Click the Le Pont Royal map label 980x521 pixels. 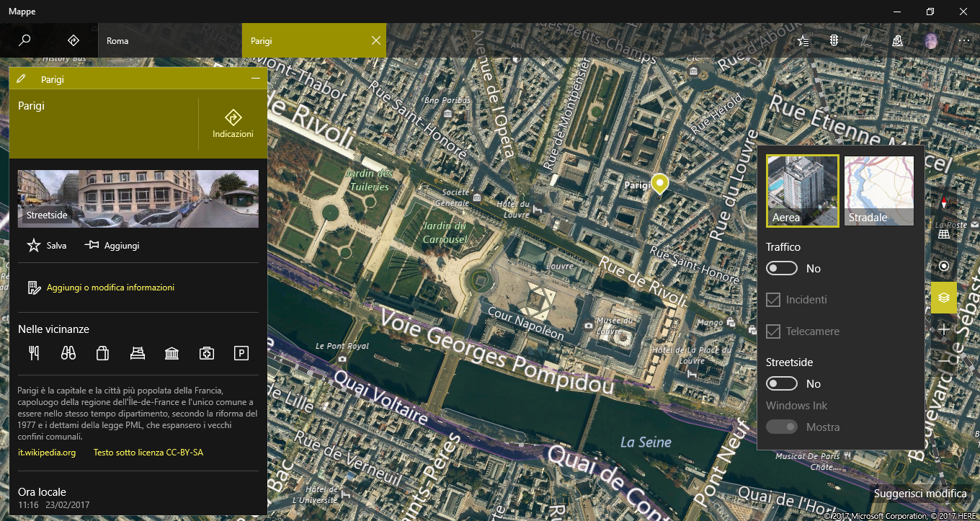[342, 347]
